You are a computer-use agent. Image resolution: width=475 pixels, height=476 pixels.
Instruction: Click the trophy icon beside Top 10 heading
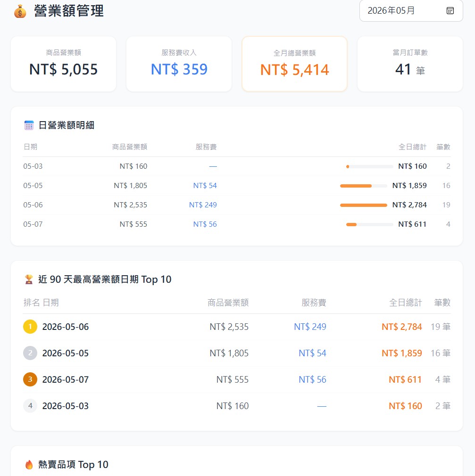point(29,279)
